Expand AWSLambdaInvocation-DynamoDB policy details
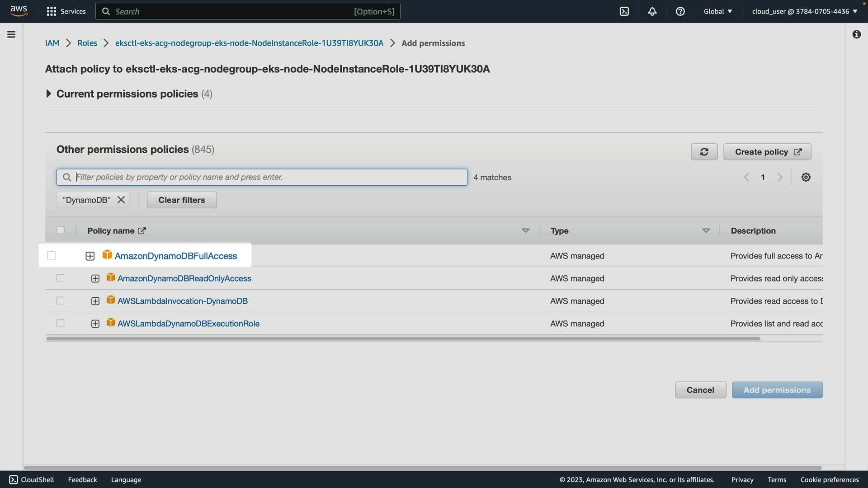 [x=95, y=301]
